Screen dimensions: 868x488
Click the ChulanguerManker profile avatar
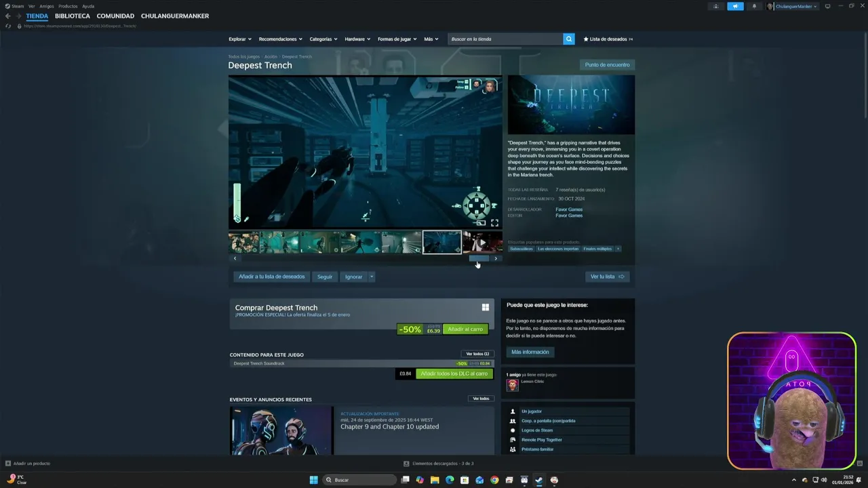pyautogui.click(x=770, y=6)
